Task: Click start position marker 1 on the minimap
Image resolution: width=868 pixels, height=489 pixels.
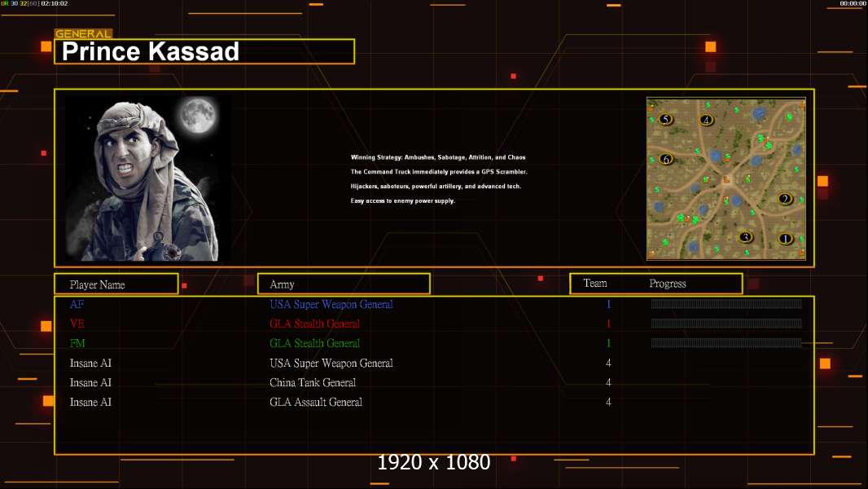Action: pyautogui.click(x=785, y=239)
